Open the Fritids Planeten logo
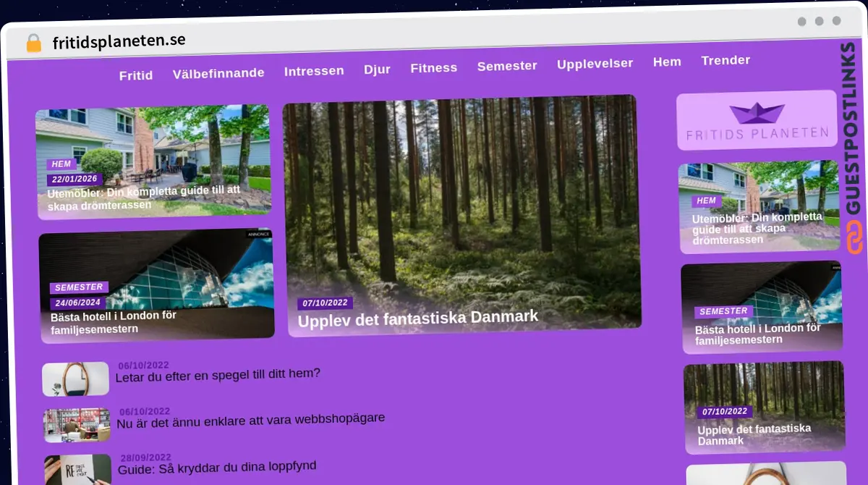868x485 pixels. point(757,120)
